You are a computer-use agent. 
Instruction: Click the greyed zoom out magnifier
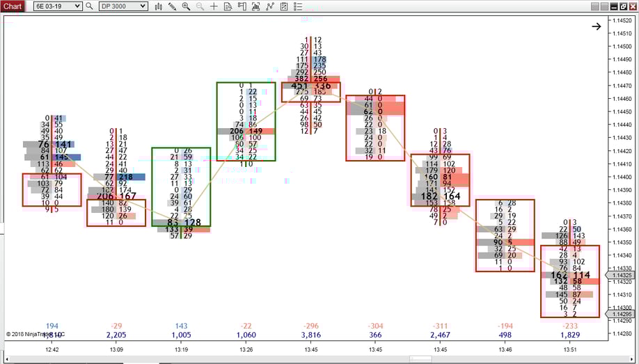(x=200, y=6)
